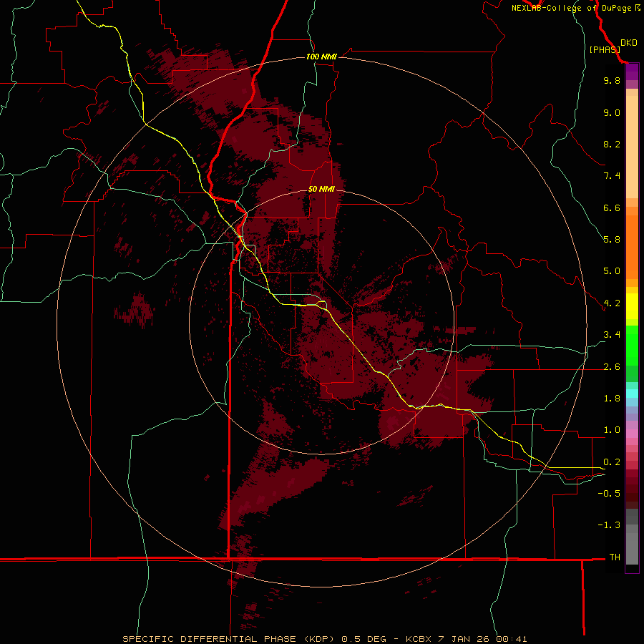The image size is (644, 644).
Task: Click the 7.4 legend value
Action: click(x=612, y=176)
